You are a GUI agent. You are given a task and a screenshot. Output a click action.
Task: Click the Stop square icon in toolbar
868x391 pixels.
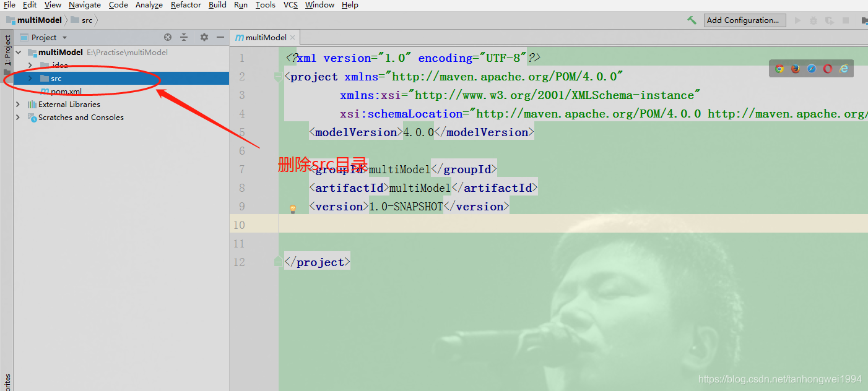[x=846, y=20]
